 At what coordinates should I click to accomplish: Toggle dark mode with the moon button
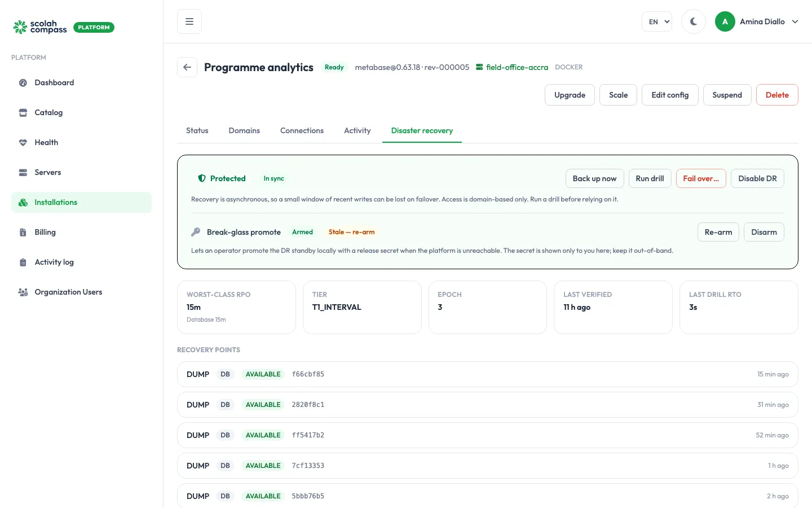(694, 21)
